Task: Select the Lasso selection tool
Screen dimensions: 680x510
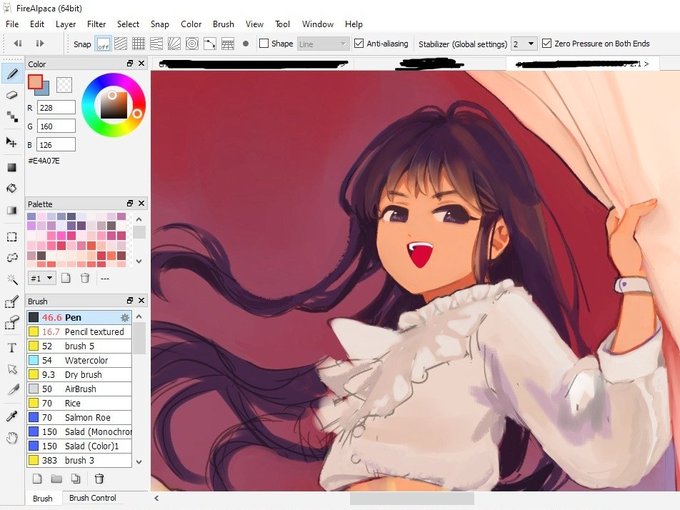Action: click(12, 258)
